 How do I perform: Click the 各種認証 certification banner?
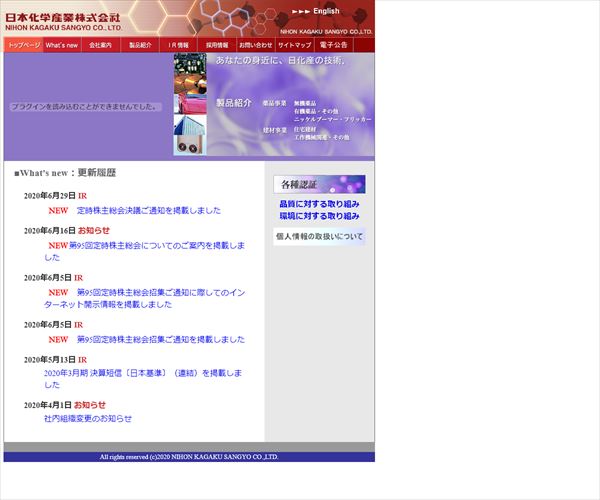click(x=319, y=185)
